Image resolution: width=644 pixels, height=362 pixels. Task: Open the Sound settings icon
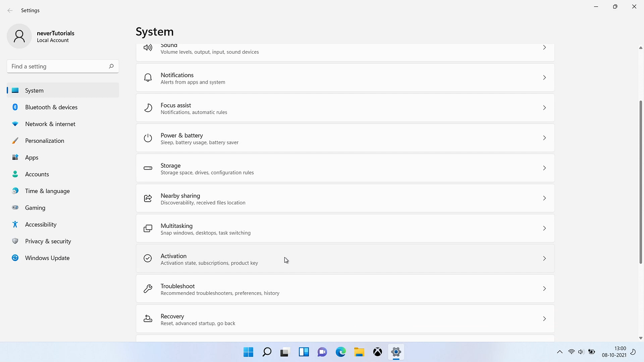[148, 47]
